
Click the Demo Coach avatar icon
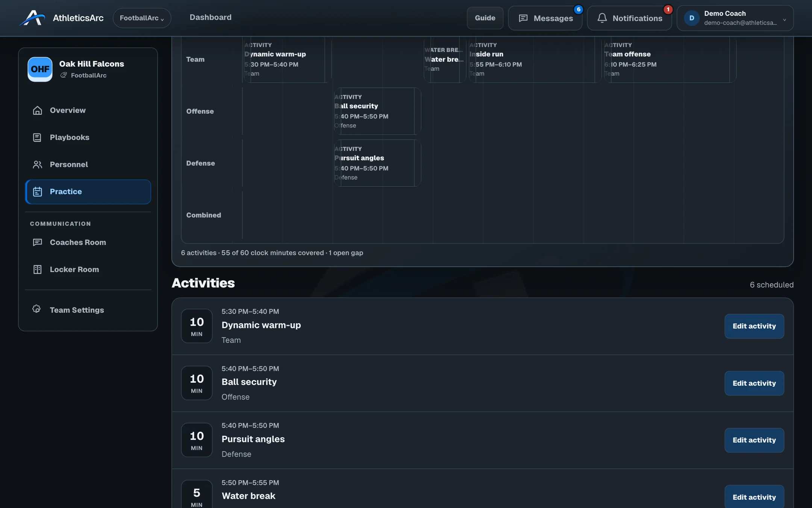691,18
